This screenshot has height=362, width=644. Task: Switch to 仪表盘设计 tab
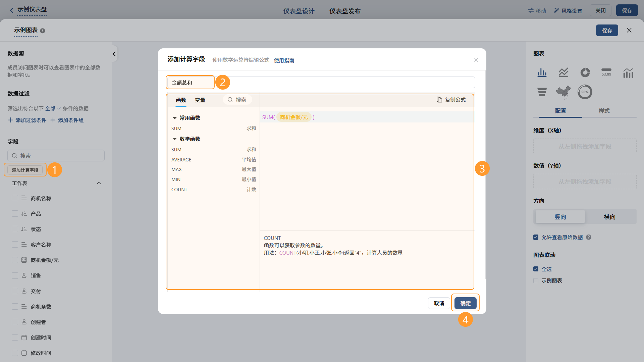click(299, 11)
